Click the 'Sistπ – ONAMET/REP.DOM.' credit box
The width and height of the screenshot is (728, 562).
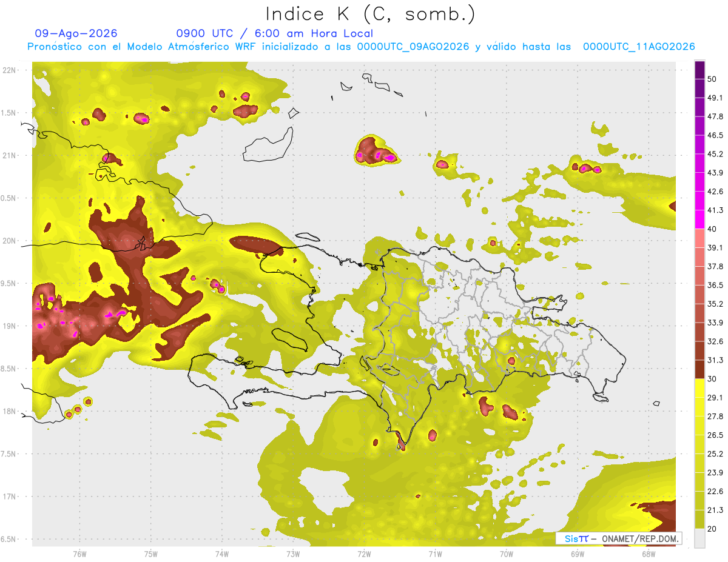click(619, 538)
